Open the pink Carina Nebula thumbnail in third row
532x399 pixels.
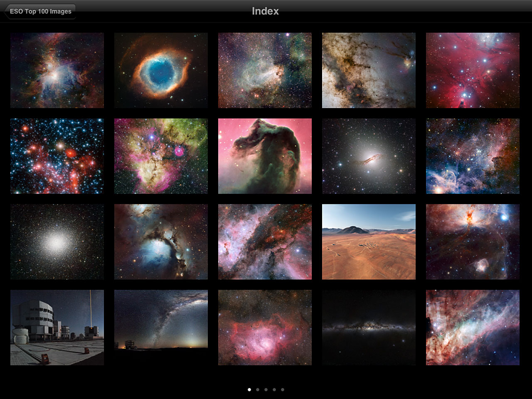(265, 241)
